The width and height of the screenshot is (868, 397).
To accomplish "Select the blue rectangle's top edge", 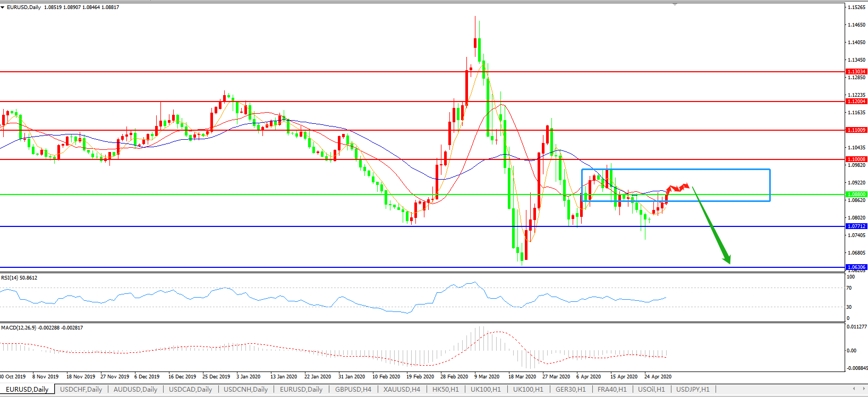I will 676,170.
